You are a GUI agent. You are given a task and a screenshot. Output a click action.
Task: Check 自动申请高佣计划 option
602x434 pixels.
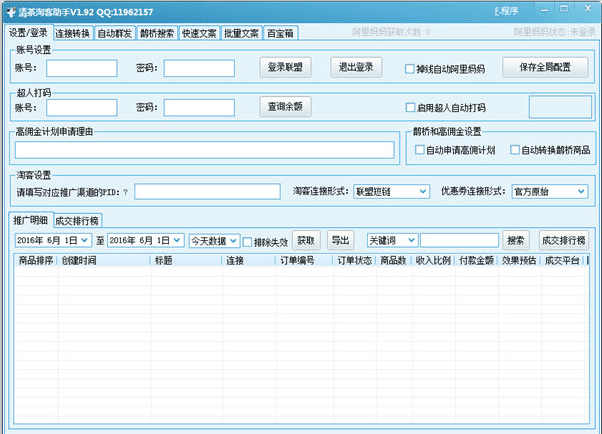(x=420, y=150)
